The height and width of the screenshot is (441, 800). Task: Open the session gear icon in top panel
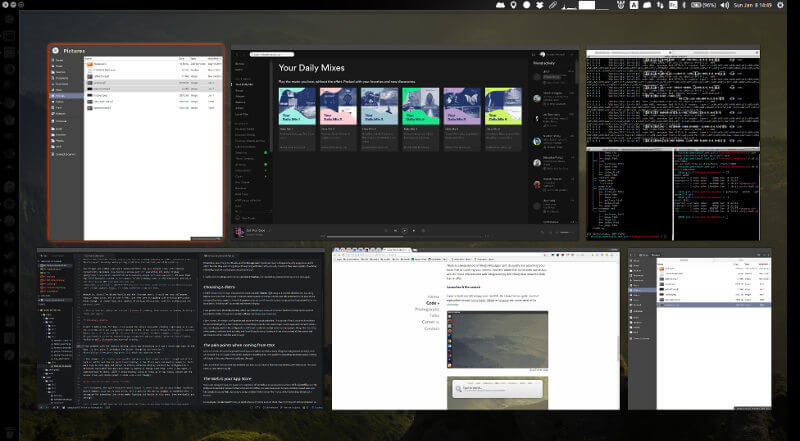pos(780,5)
